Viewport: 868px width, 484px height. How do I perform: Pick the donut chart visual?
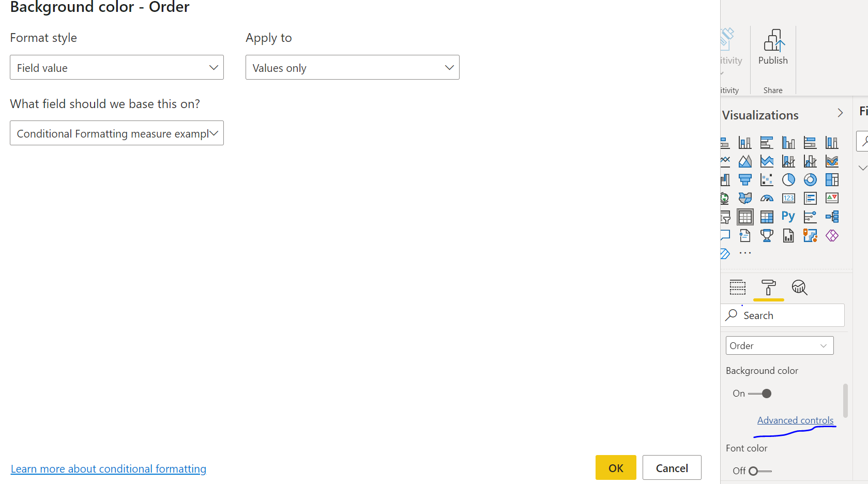coord(810,180)
